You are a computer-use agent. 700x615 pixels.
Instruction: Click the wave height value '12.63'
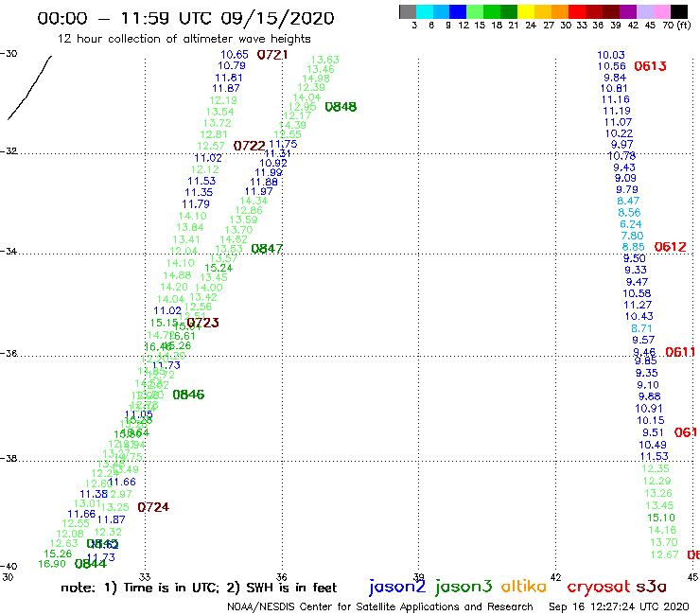pos(64,543)
